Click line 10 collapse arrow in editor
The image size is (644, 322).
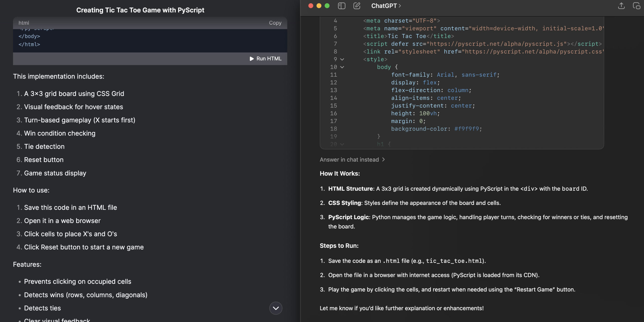click(x=343, y=67)
